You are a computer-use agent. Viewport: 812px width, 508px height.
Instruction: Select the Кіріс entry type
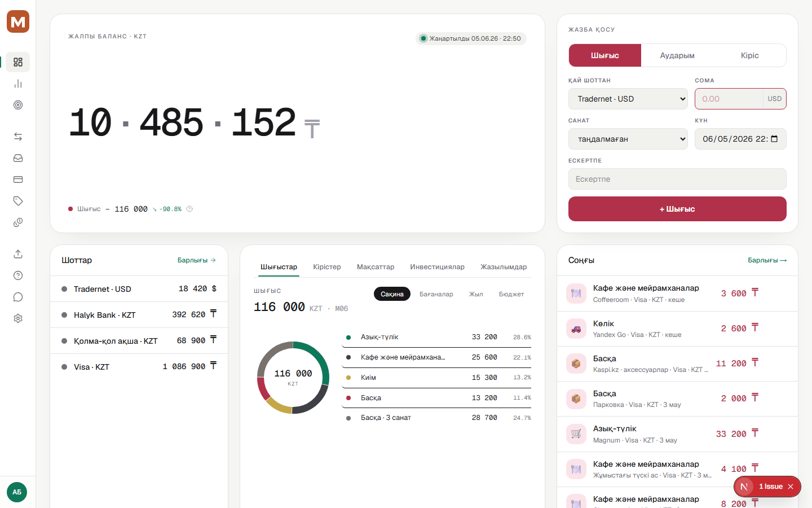point(749,55)
